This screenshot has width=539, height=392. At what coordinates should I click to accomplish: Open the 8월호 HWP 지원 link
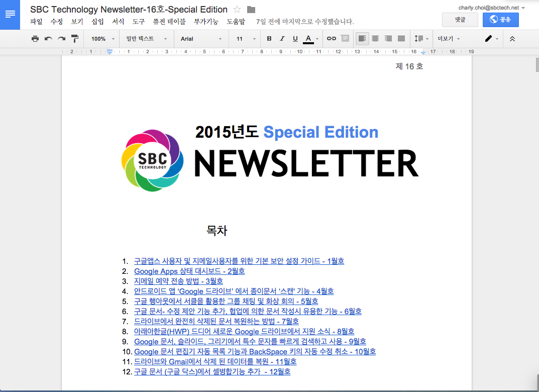tap(244, 332)
